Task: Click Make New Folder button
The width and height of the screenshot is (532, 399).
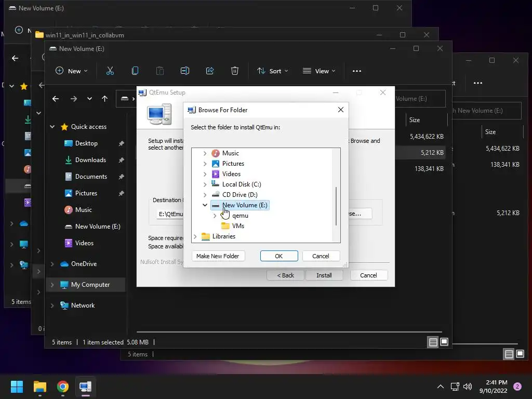Action: click(218, 256)
